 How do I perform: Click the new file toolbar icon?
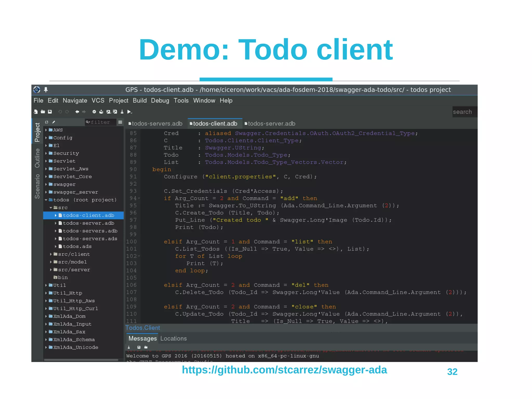[x=36, y=112]
